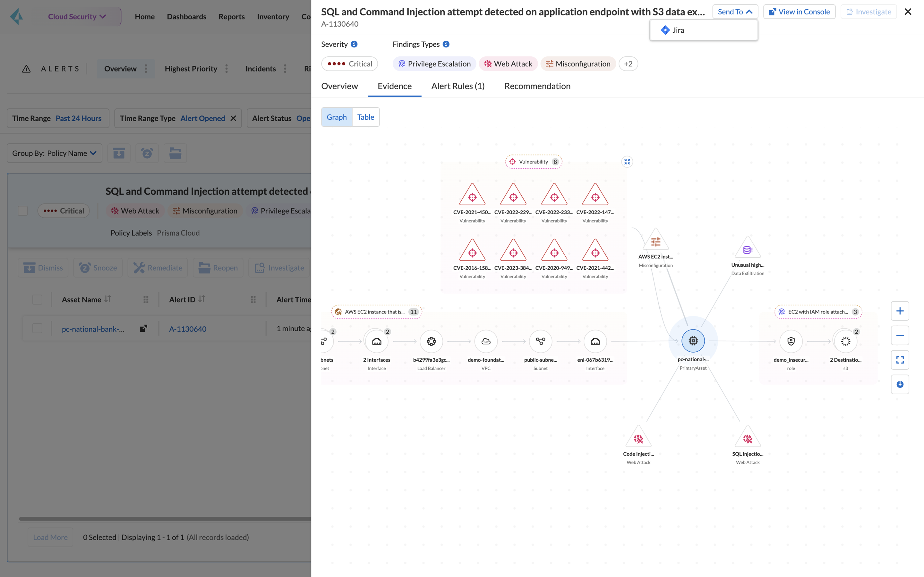Download the evidence graph via download icon
Viewport: 924px width, 577px height.
tap(900, 384)
